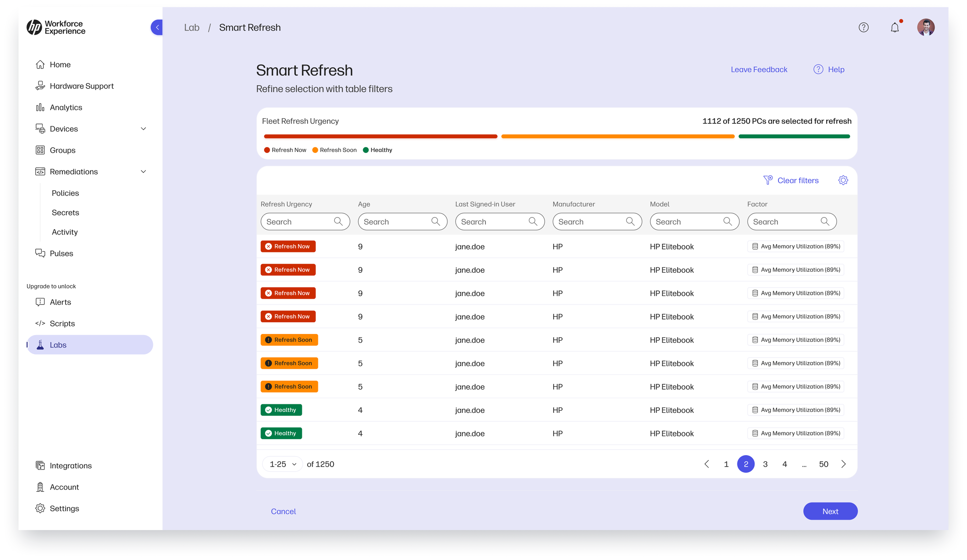This screenshot has width=967, height=560.
Task: Open Pulses from sidebar
Action: point(61,253)
